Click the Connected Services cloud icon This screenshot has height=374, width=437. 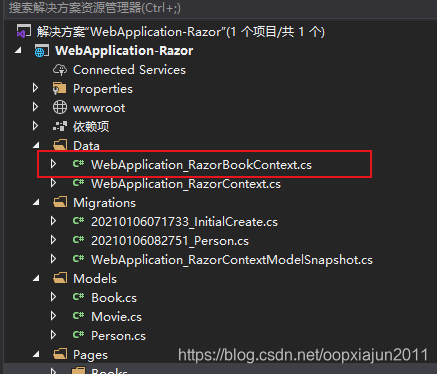coord(60,70)
